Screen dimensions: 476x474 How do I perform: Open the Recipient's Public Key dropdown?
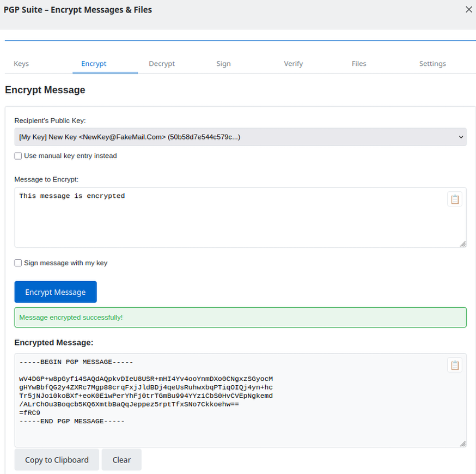[240, 137]
